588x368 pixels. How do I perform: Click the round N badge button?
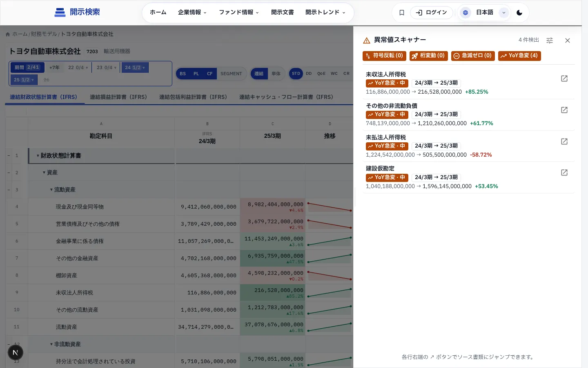(16, 352)
